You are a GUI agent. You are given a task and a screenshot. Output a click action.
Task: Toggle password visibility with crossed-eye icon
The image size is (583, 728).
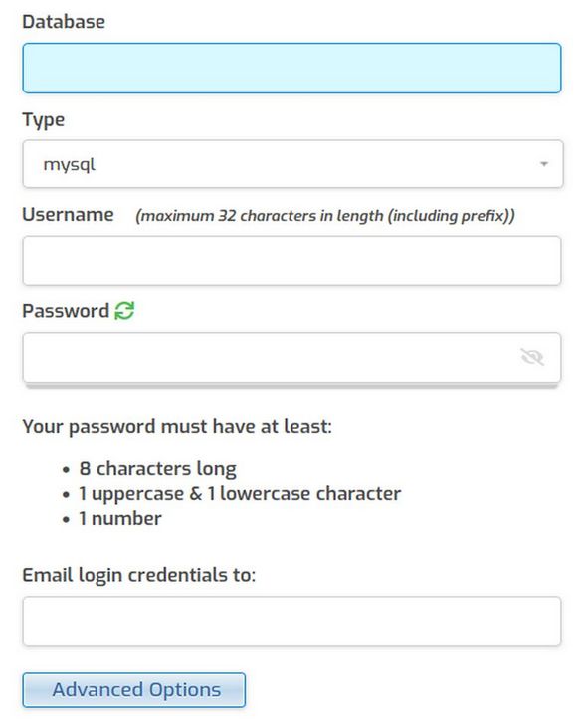click(532, 357)
